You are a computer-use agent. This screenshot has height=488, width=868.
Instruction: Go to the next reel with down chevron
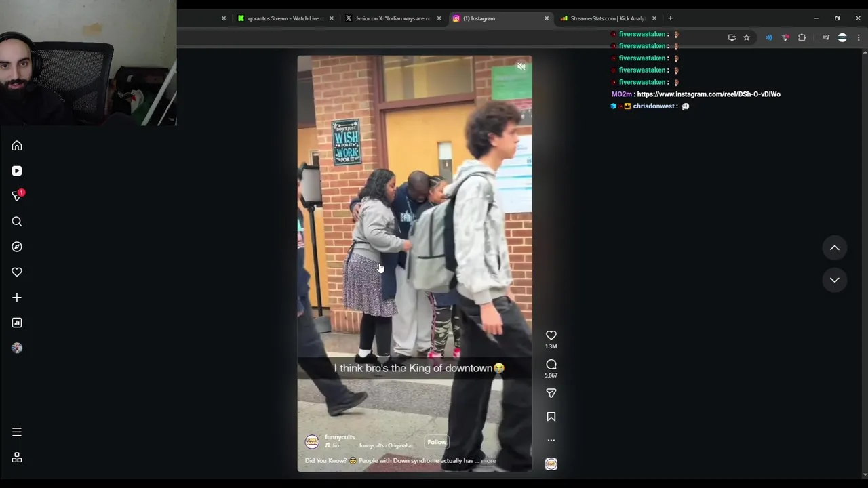coord(835,280)
